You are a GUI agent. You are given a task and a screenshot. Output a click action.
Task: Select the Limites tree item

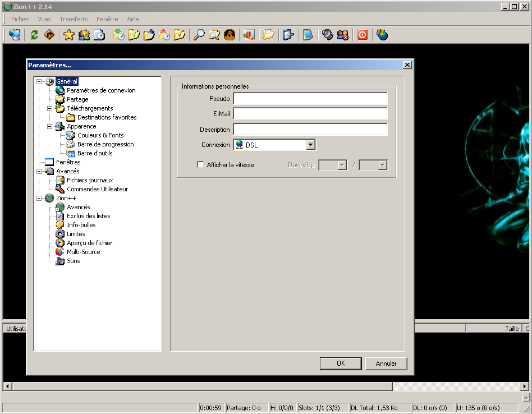[x=76, y=234]
